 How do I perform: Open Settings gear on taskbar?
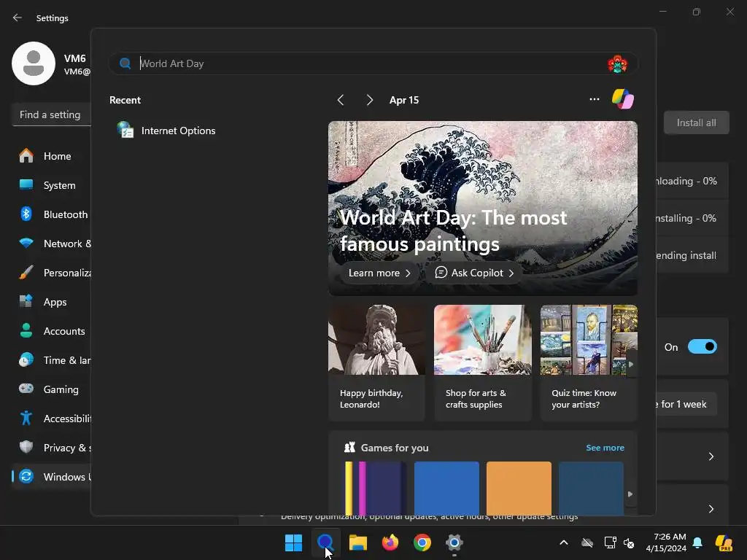pyautogui.click(x=454, y=542)
